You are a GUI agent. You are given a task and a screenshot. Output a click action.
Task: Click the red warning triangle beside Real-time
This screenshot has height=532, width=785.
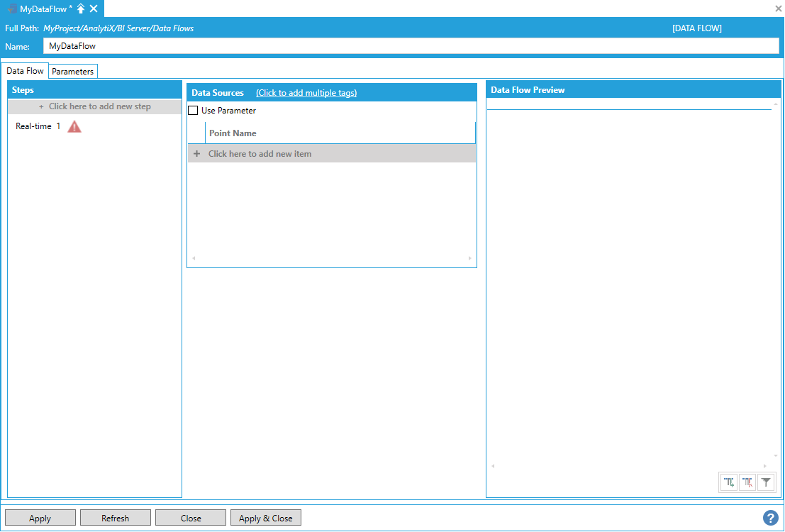click(x=74, y=127)
